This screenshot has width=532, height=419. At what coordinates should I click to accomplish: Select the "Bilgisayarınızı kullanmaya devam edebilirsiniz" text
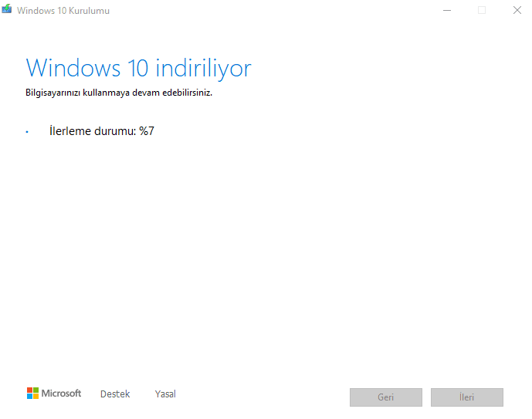point(118,93)
